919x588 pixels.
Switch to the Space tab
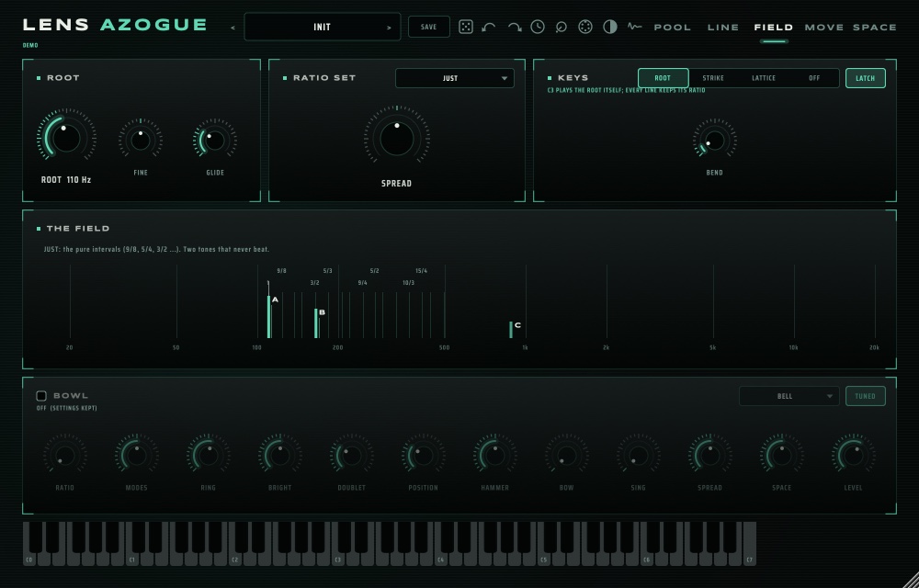point(875,28)
